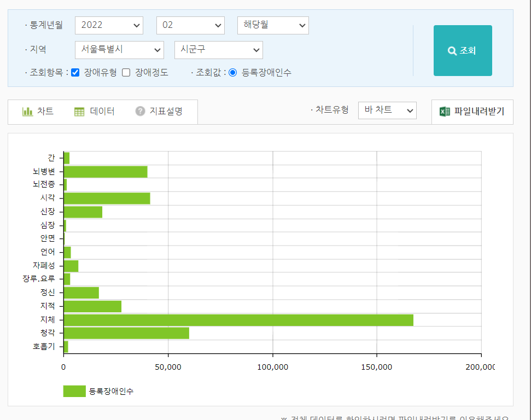Open the 서울특별시 region dropdown

tap(119, 50)
